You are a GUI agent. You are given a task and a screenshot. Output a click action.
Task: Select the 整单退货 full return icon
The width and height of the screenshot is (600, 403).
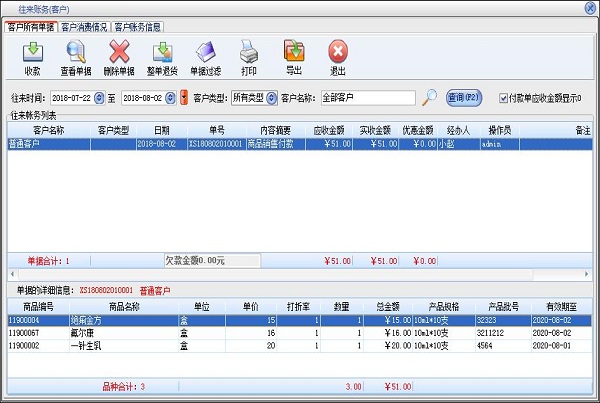click(163, 56)
